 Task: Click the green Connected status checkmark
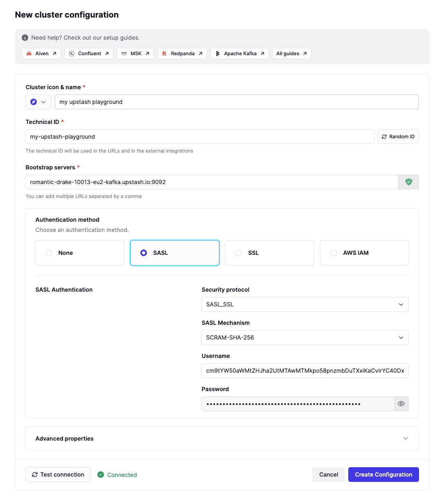101,475
